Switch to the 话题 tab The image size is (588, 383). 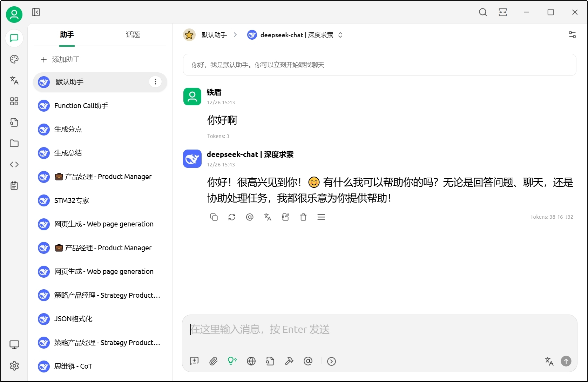pyautogui.click(x=133, y=35)
